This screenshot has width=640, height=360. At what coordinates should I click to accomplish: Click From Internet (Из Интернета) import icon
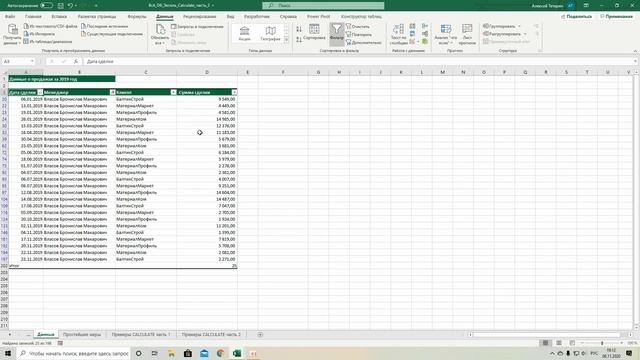coord(26,34)
